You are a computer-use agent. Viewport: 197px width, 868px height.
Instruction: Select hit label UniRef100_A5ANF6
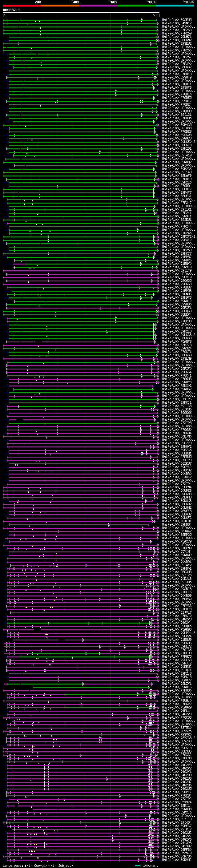pyautogui.click(x=177, y=342)
